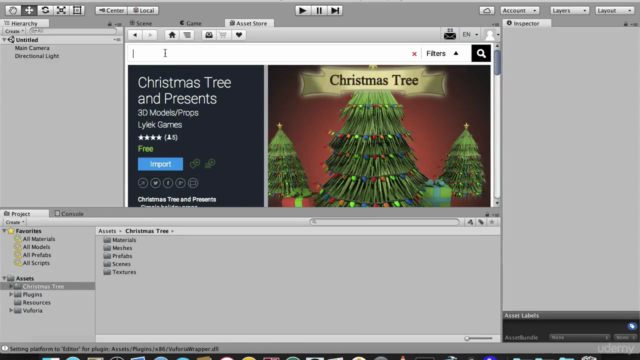The height and width of the screenshot is (360, 640).
Task: Click the Play button
Action: click(302, 11)
